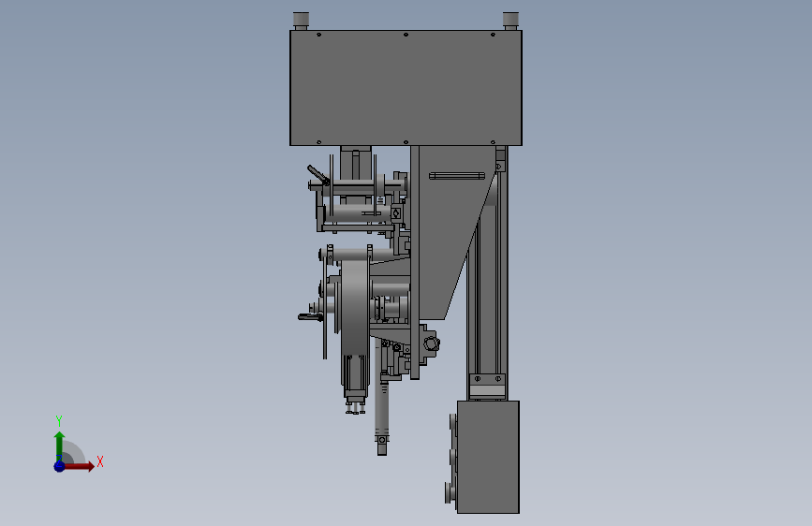Image resolution: width=812 pixels, height=526 pixels.
Task: Select the large rectangular enclosure at the top of the model
Action: pos(406,88)
